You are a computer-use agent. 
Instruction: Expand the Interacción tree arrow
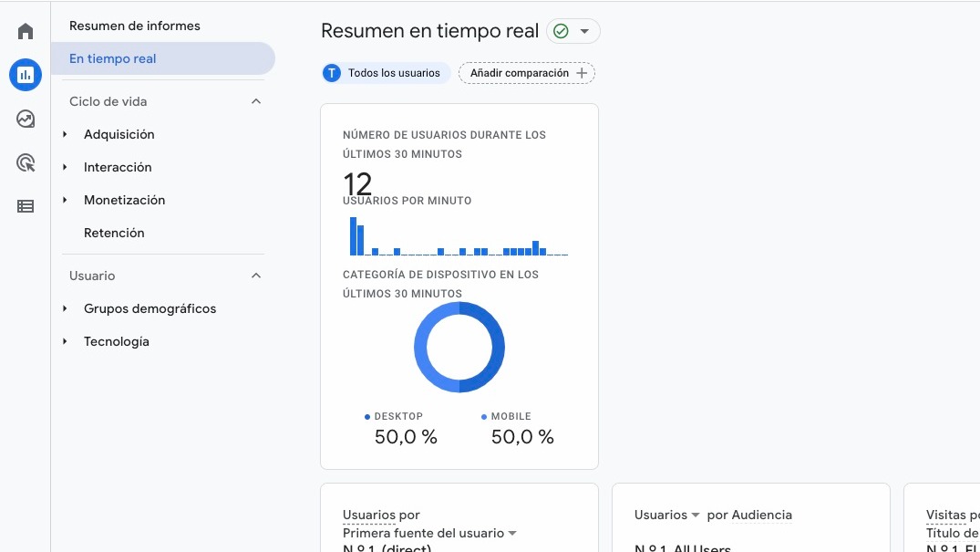pyautogui.click(x=65, y=167)
